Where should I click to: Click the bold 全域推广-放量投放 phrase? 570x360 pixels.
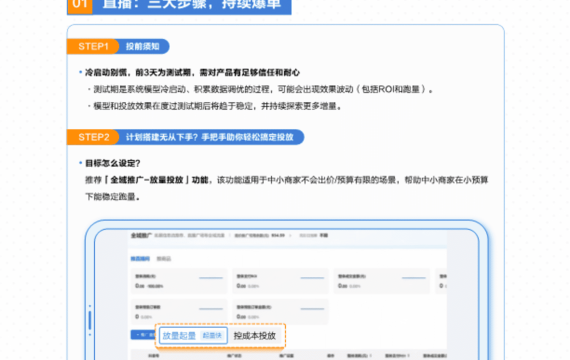146,180
